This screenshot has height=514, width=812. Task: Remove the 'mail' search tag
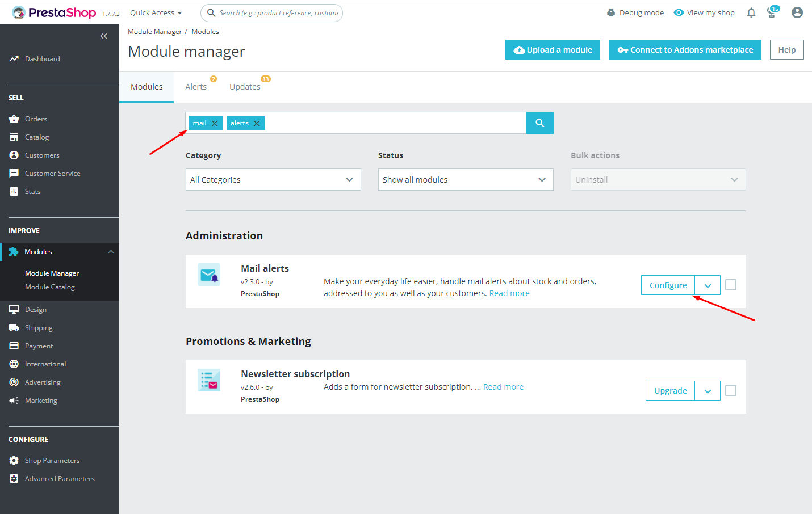tap(215, 123)
